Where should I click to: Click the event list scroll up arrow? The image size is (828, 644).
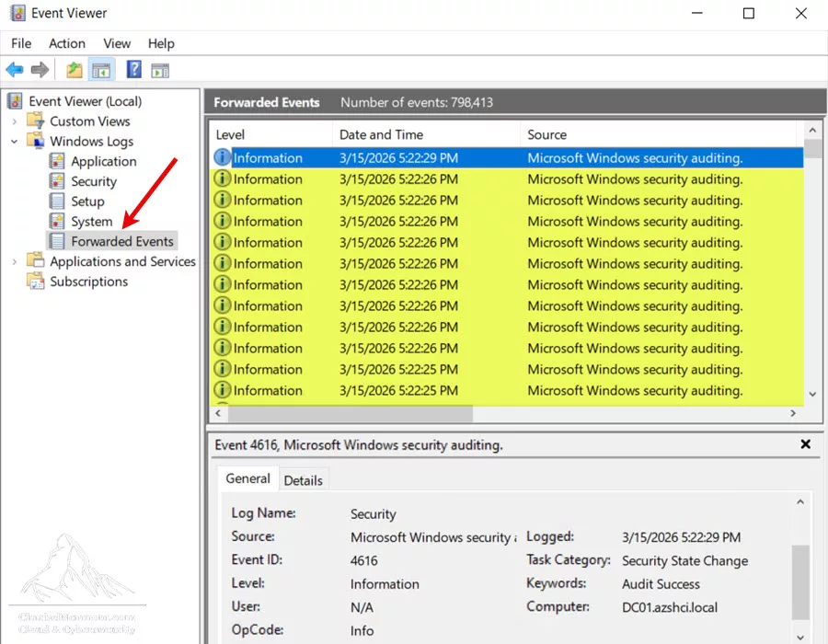tap(812, 130)
